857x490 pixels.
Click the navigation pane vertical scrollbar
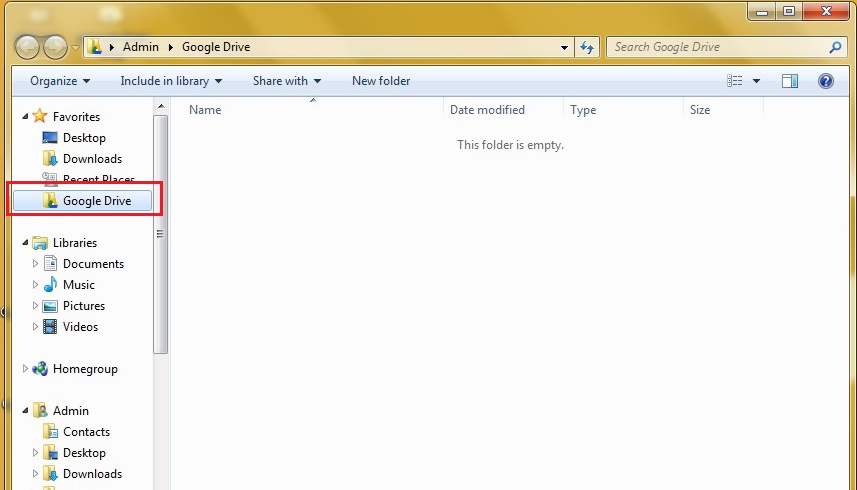tap(160, 234)
